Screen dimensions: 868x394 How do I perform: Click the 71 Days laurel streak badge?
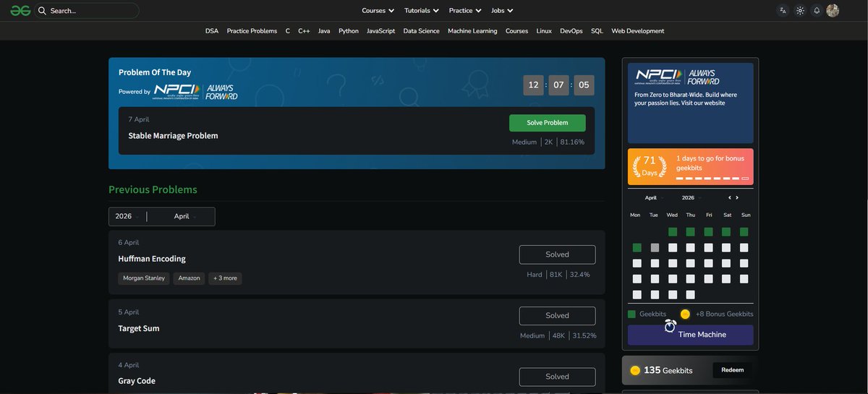pos(650,166)
